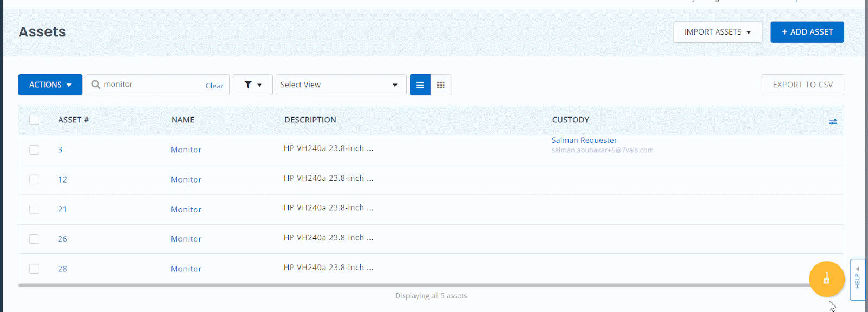Tick the select-all checkbox in header
The width and height of the screenshot is (868, 312).
point(34,120)
